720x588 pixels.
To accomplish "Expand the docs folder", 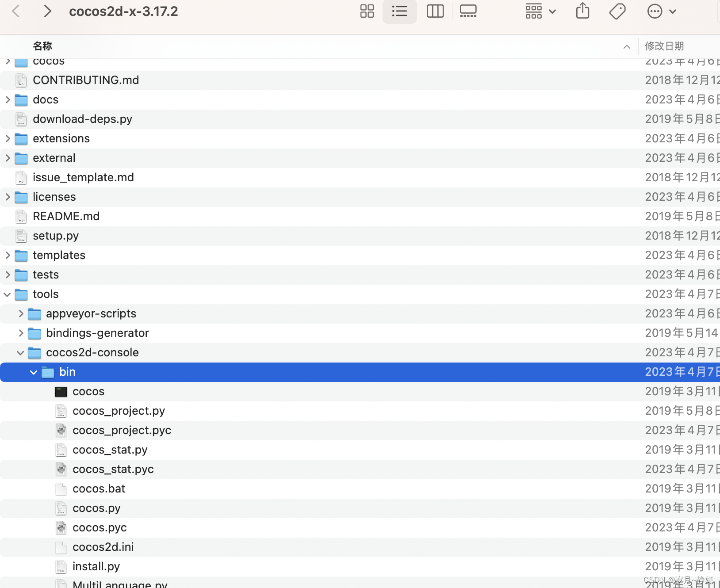I will coord(8,99).
